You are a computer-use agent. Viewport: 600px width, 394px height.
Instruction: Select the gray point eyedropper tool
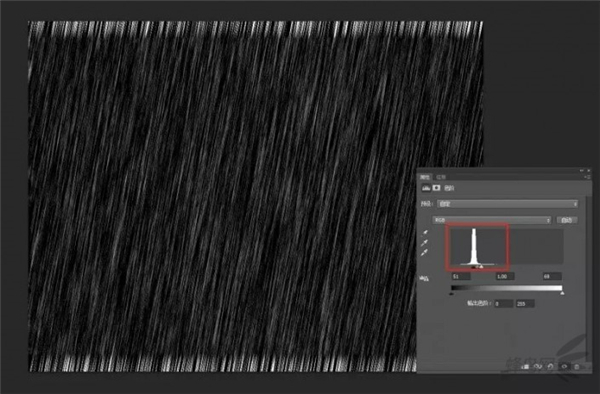(x=425, y=243)
